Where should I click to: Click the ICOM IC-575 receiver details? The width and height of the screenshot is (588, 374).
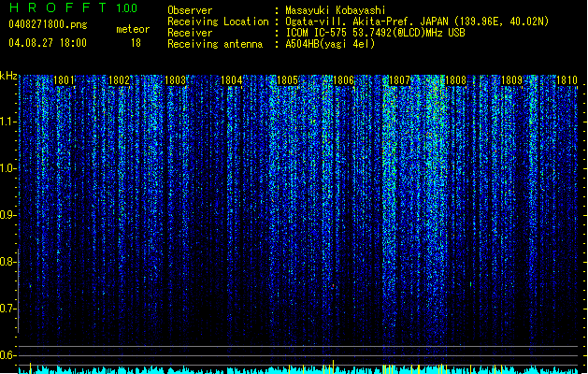tap(376, 33)
